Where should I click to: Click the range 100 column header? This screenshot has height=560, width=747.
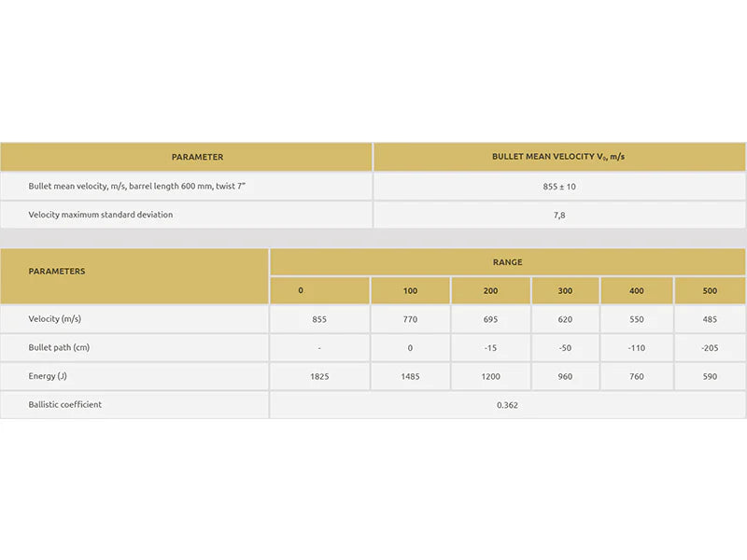[410, 290]
